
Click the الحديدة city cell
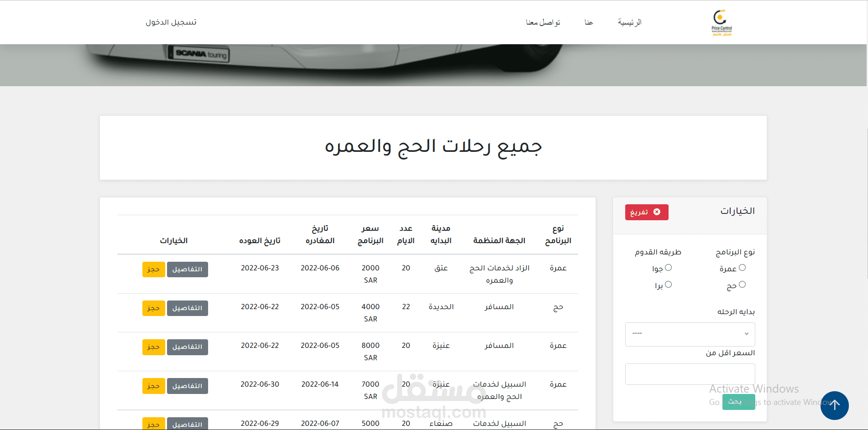[x=441, y=307]
